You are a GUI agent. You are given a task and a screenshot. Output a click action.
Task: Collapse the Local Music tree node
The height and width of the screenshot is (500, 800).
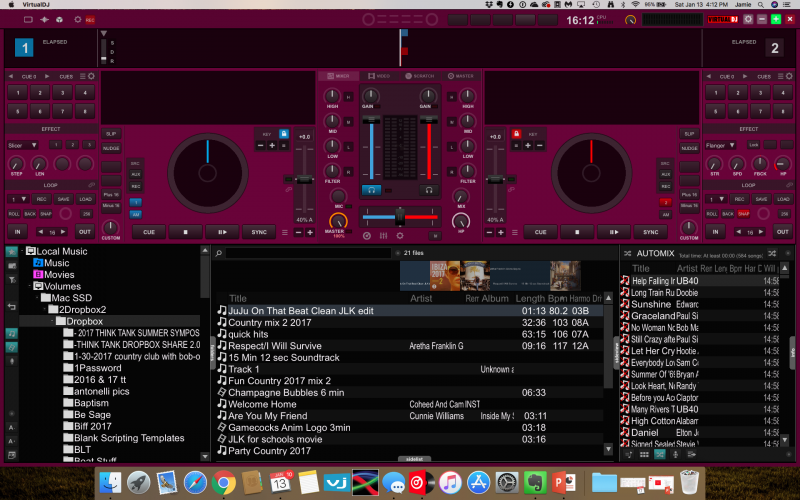point(22,251)
